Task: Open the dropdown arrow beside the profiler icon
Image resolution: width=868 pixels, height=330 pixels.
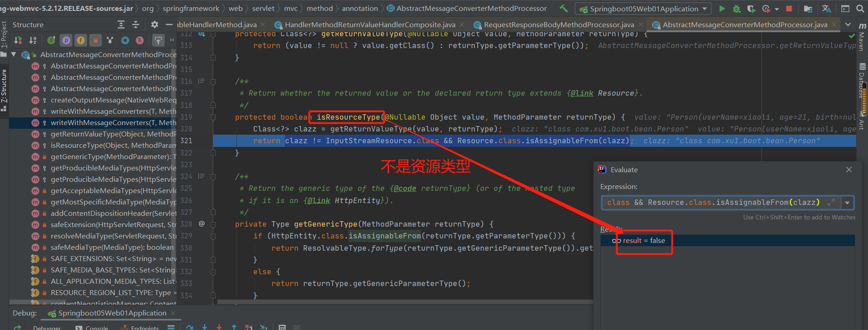Action: pyautogui.click(x=777, y=9)
